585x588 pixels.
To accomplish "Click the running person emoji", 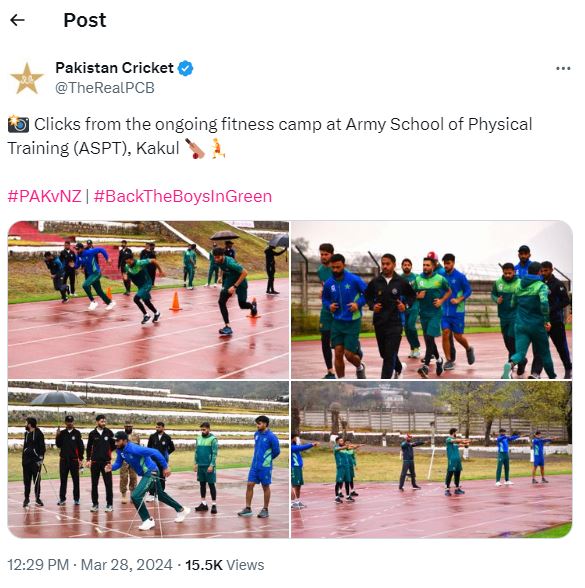I will (x=217, y=148).
